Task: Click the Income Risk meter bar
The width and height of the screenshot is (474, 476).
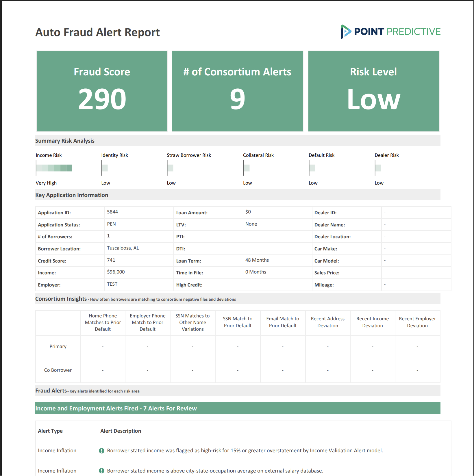Action: point(54,168)
